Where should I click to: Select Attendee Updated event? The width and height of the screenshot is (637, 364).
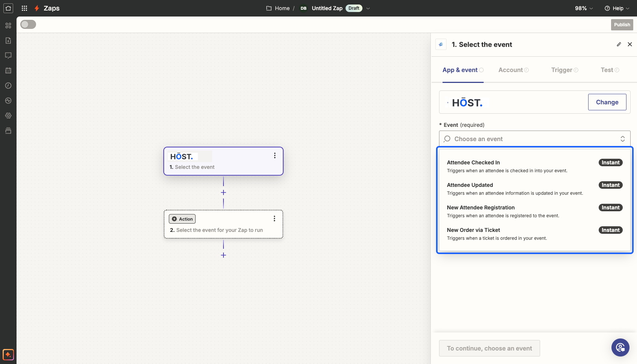(x=534, y=189)
